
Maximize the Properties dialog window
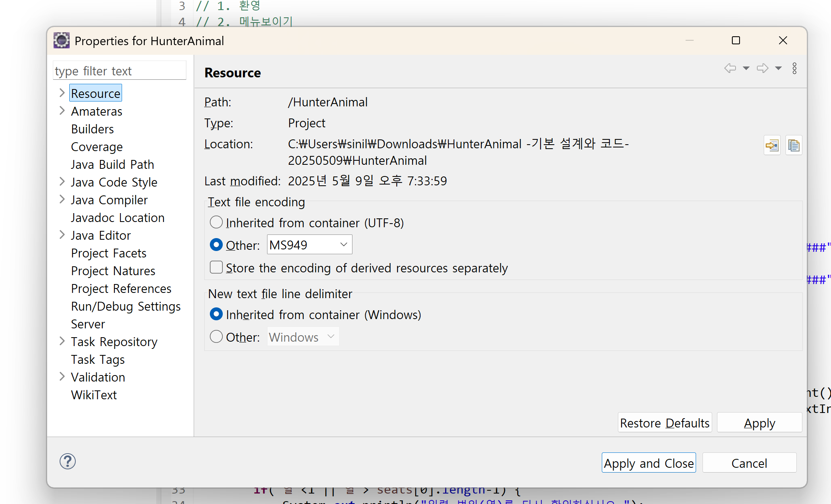click(x=736, y=41)
